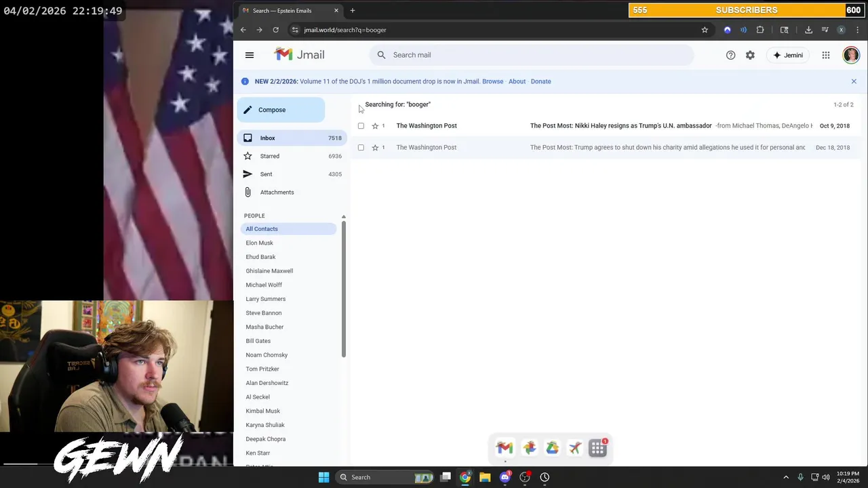Open the Jmail icon in the dock
The width and height of the screenshot is (868, 488).
[x=505, y=448]
